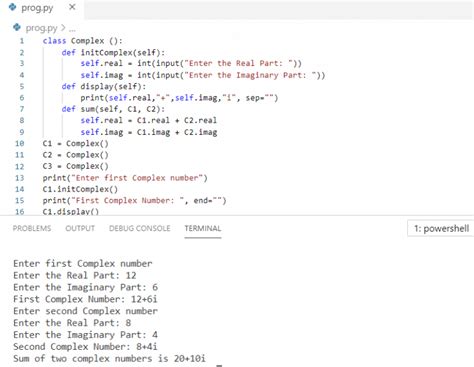The width and height of the screenshot is (474, 367).
Task: Click line number 13 in the gutter
Action: (20, 178)
